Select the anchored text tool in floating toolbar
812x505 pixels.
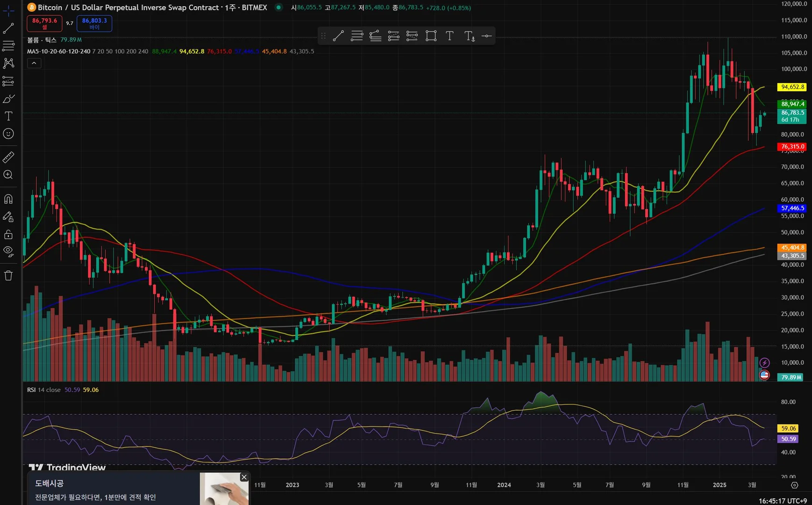469,36
